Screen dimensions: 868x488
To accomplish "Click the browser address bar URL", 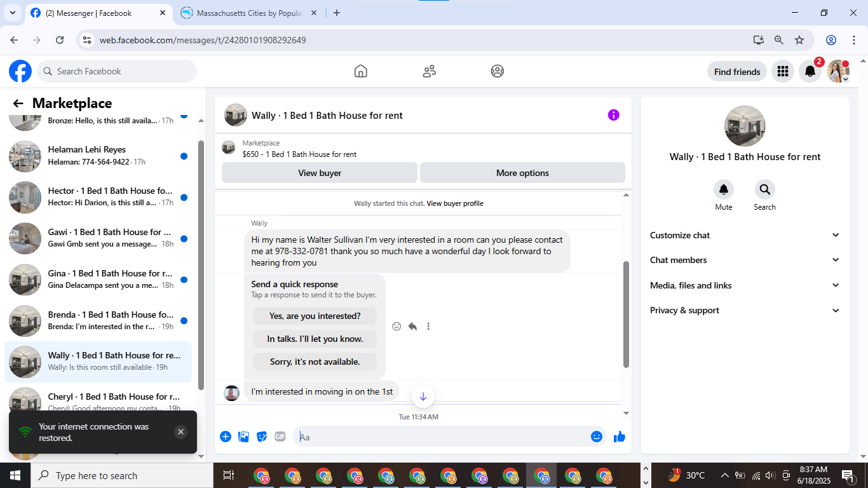I will [x=203, y=40].
